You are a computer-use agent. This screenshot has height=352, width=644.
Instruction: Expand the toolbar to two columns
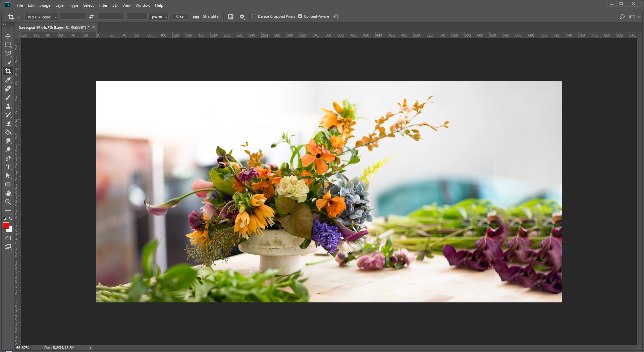tap(4, 24)
